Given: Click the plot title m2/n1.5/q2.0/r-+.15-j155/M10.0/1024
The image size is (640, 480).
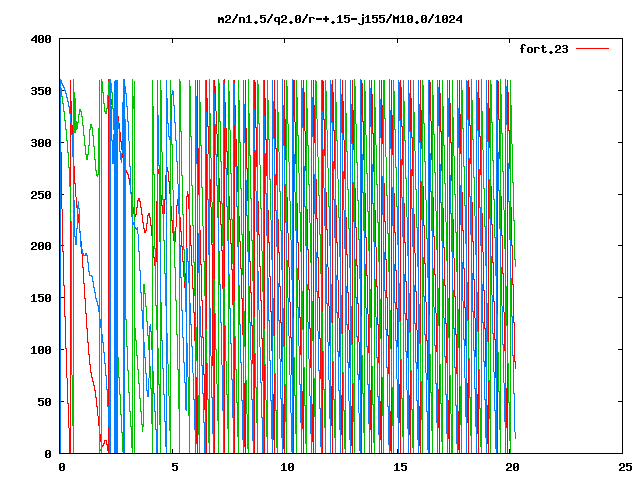Looking at the screenshot, I should point(340,19).
